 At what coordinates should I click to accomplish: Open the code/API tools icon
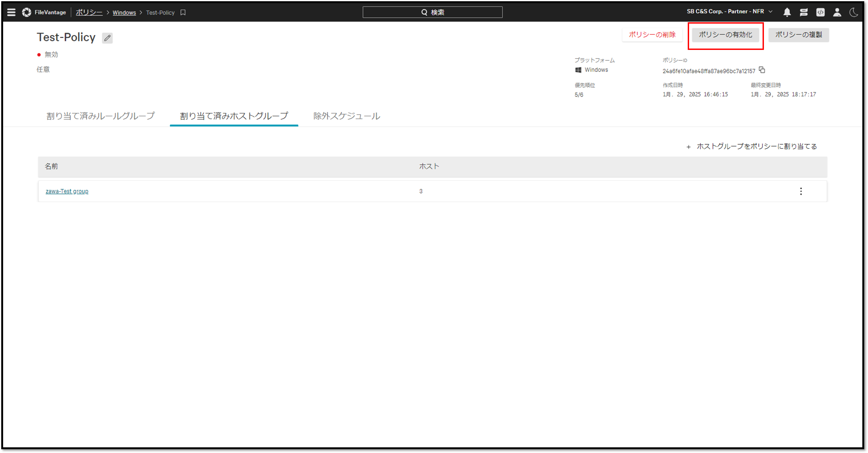pos(821,12)
